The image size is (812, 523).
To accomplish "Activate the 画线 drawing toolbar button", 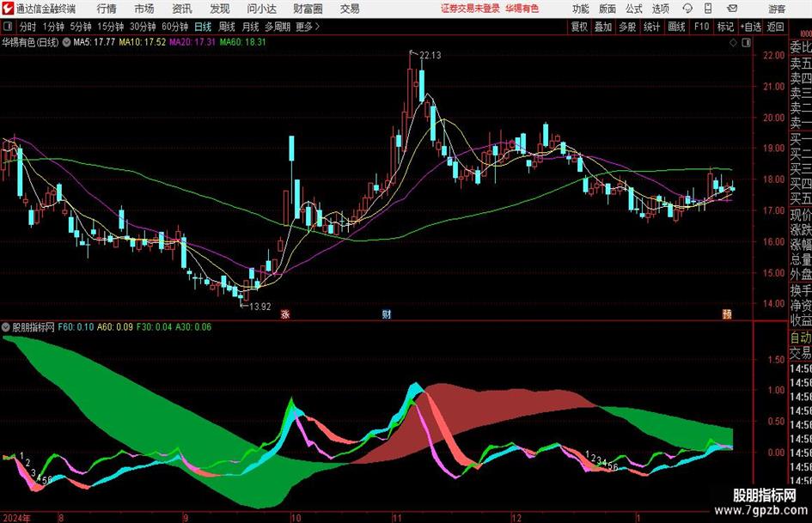I will click(676, 27).
